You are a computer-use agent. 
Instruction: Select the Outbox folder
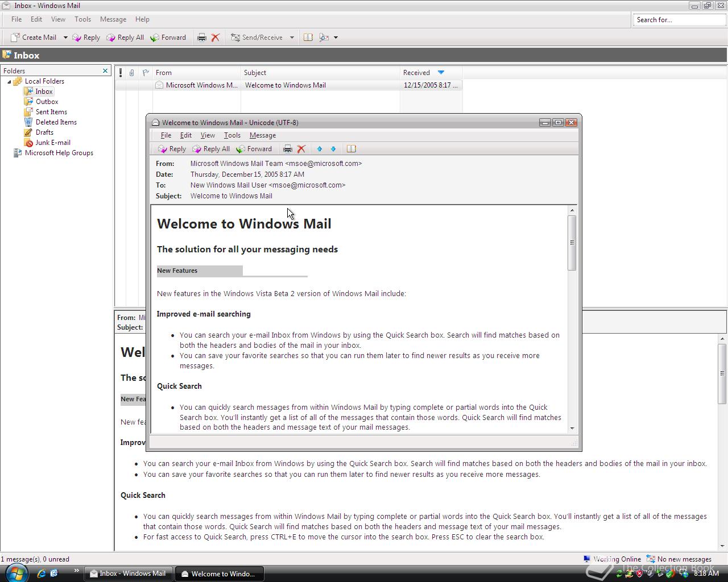(41, 102)
